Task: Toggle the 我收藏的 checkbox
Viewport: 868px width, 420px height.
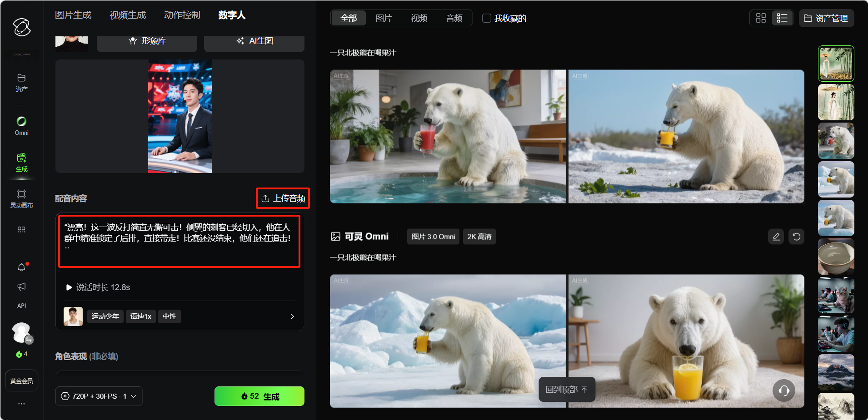Action: click(x=487, y=18)
